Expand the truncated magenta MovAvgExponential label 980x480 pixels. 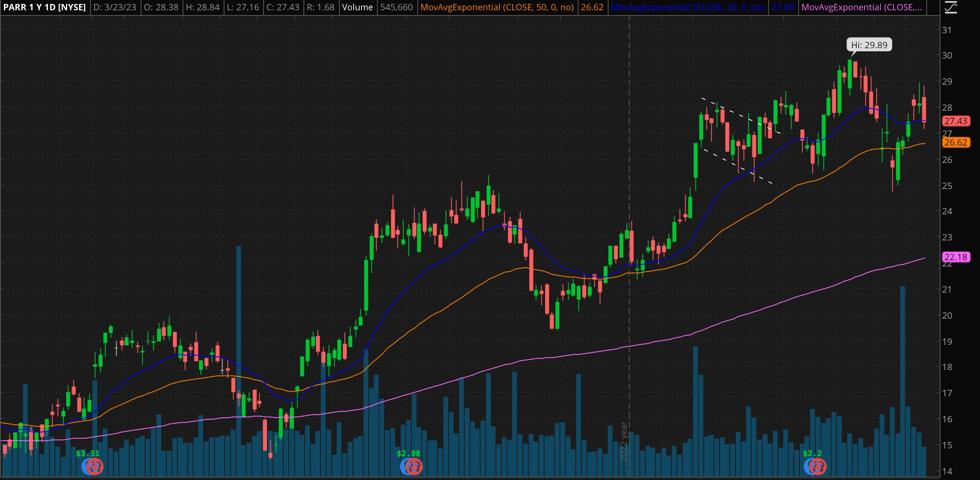tap(861, 8)
